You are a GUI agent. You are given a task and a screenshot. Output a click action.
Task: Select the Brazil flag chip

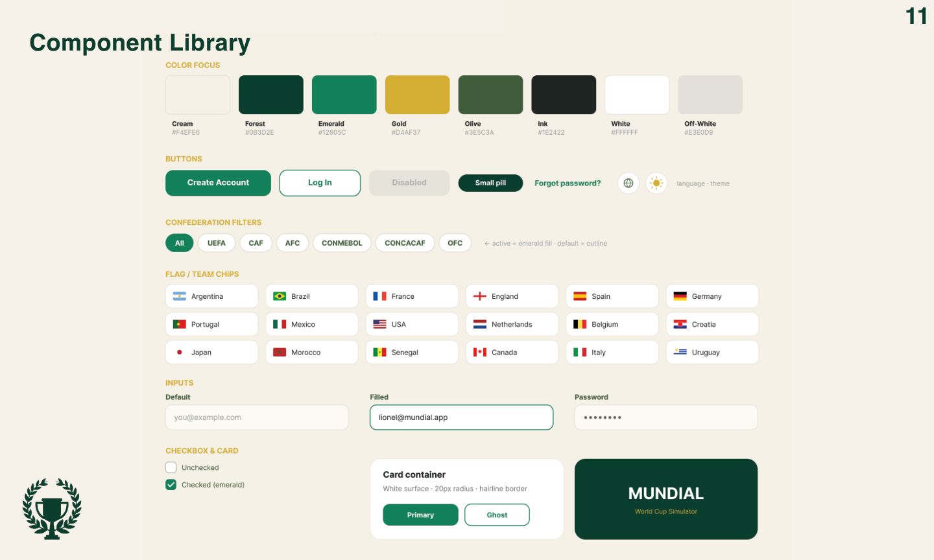[311, 296]
